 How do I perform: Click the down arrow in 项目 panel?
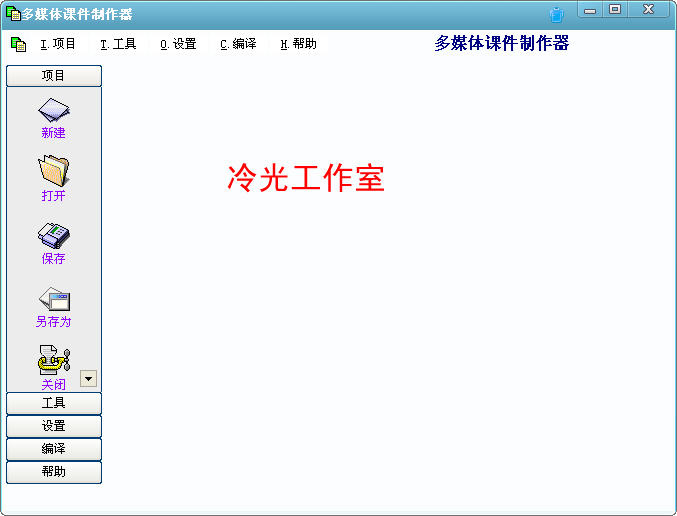coord(89,379)
